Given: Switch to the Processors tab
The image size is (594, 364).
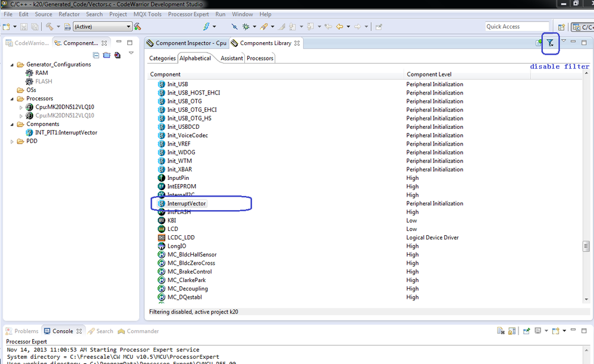Looking at the screenshot, I should click(260, 58).
